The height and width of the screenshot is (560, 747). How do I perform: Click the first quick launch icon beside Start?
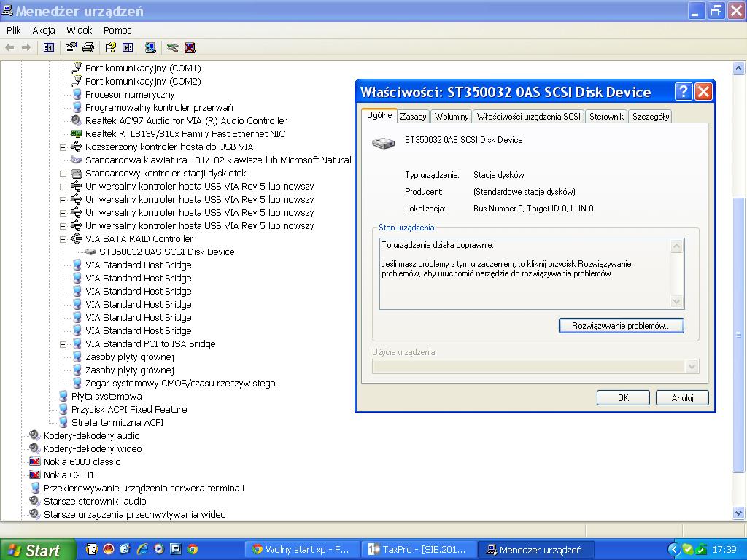pos(91,549)
